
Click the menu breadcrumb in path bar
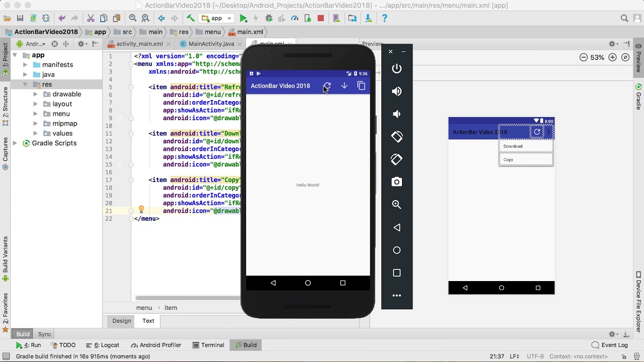208,32
